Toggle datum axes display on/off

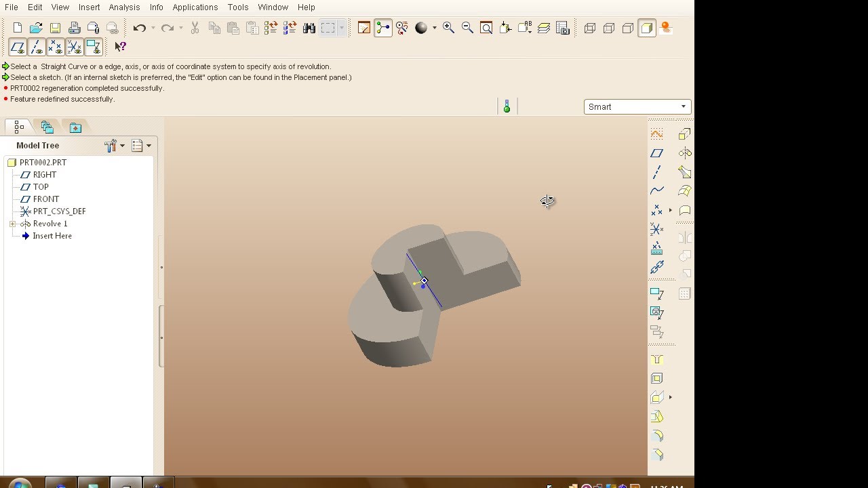pos(37,47)
